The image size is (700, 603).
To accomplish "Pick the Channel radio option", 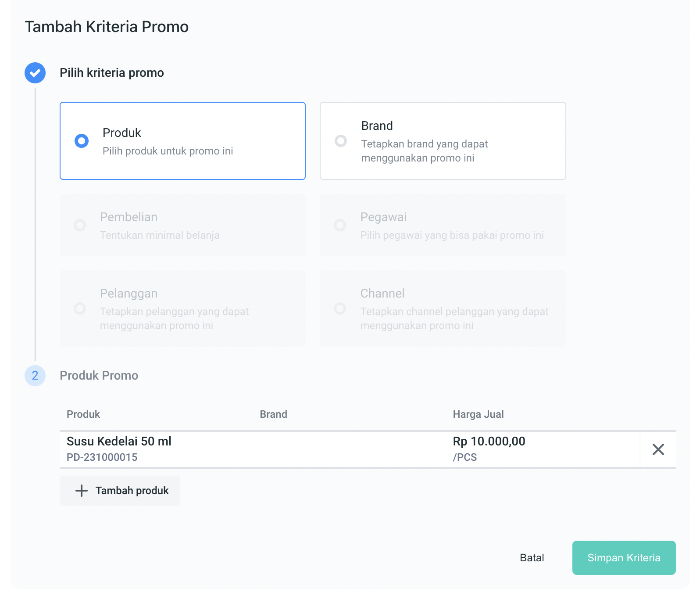I will pos(340,309).
